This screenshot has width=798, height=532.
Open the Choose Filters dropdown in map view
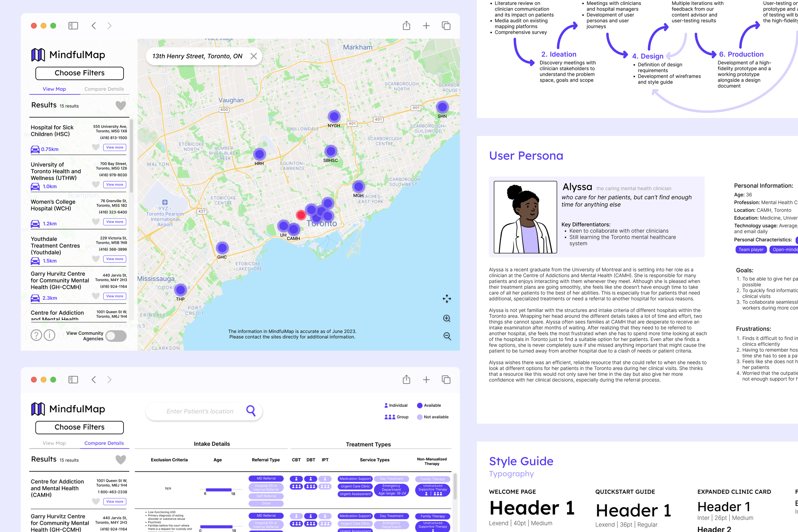(x=79, y=73)
